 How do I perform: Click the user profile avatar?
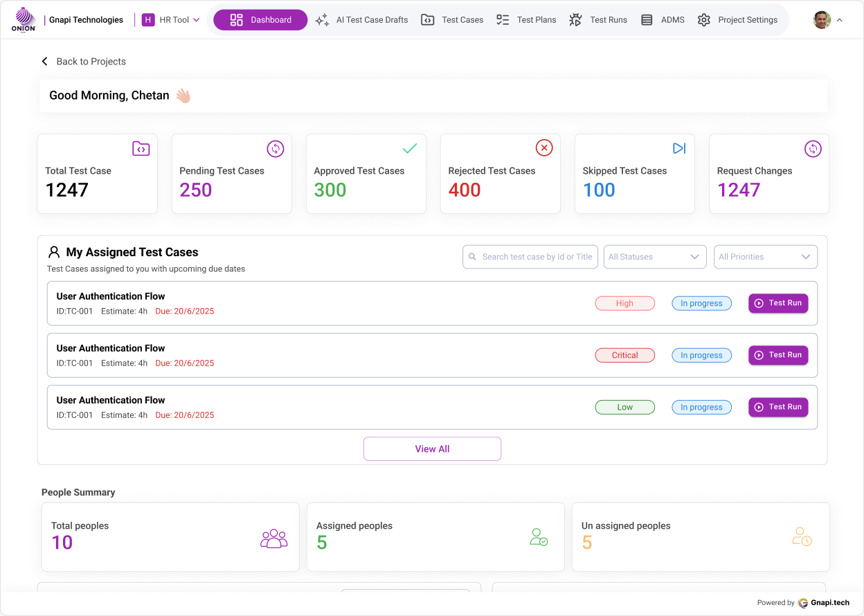pyautogui.click(x=822, y=20)
